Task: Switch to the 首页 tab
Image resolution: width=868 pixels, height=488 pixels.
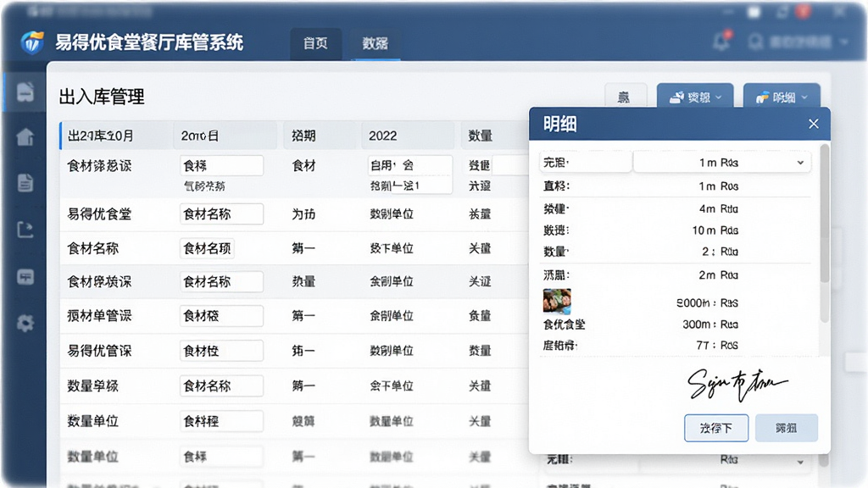Action: pyautogui.click(x=315, y=43)
